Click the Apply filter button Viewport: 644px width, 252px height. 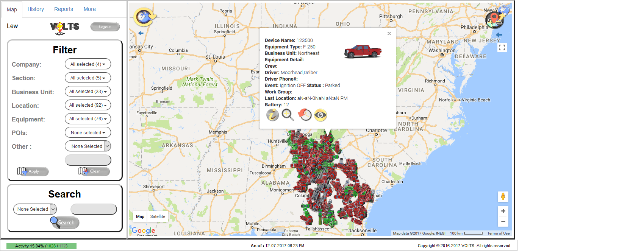point(33,171)
